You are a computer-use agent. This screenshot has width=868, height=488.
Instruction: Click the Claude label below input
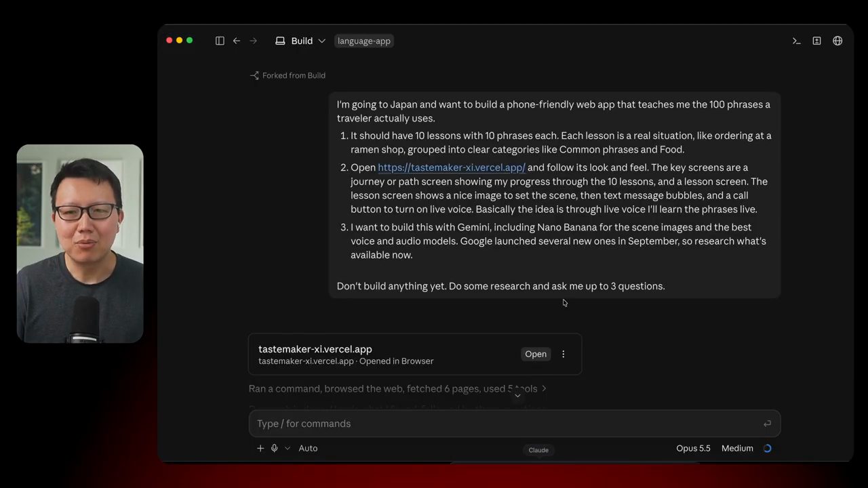coord(538,450)
